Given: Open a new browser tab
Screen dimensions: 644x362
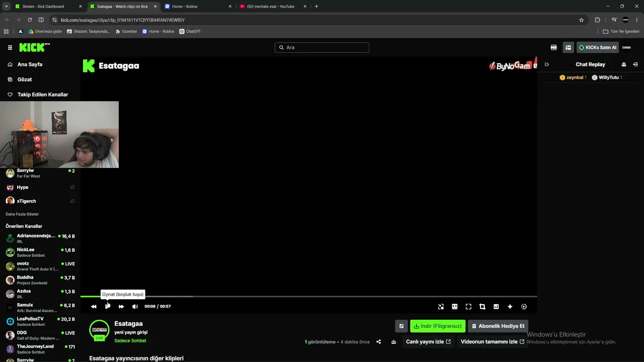Looking at the screenshot, I should pyautogui.click(x=316, y=7).
